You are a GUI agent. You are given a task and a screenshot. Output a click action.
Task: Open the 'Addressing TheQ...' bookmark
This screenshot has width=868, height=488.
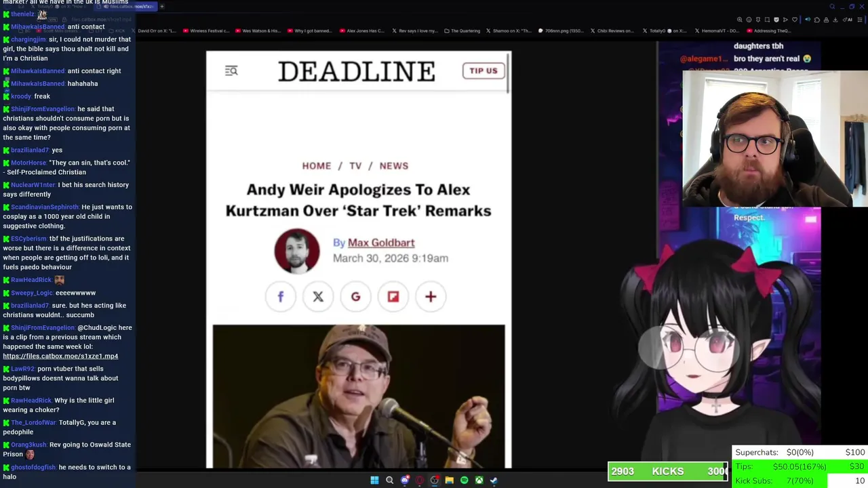768,30
